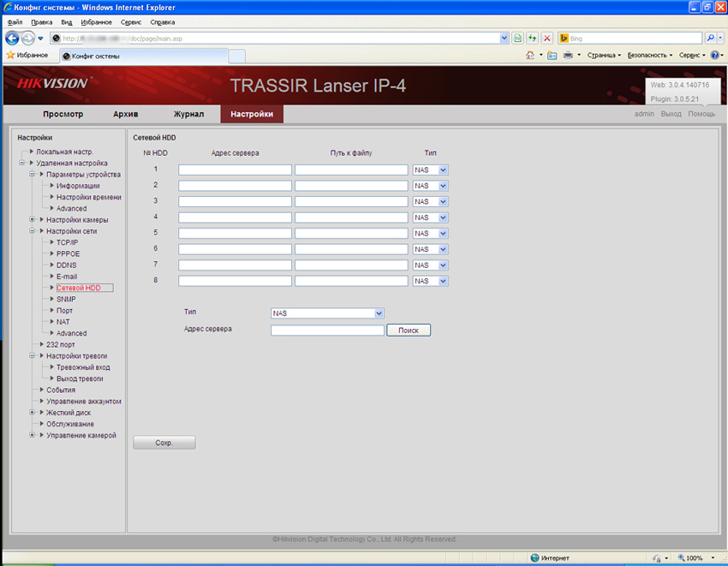The height and width of the screenshot is (566, 728).
Task: Click the Hikvision logo in header
Action: tap(53, 84)
